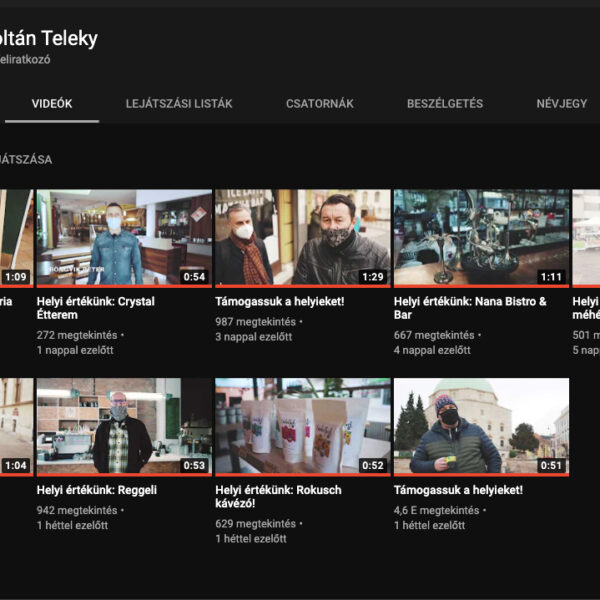Switch to the VIDEÓK tab

52,104
